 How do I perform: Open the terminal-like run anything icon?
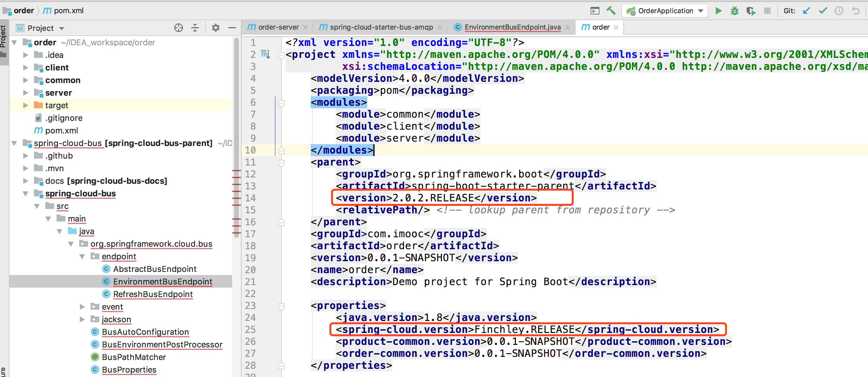[x=595, y=11]
